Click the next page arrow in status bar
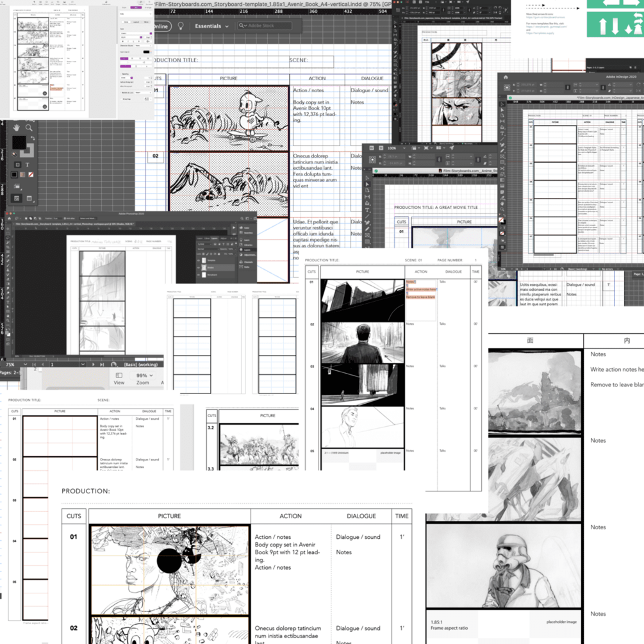This screenshot has width=644, height=644. [x=93, y=365]
